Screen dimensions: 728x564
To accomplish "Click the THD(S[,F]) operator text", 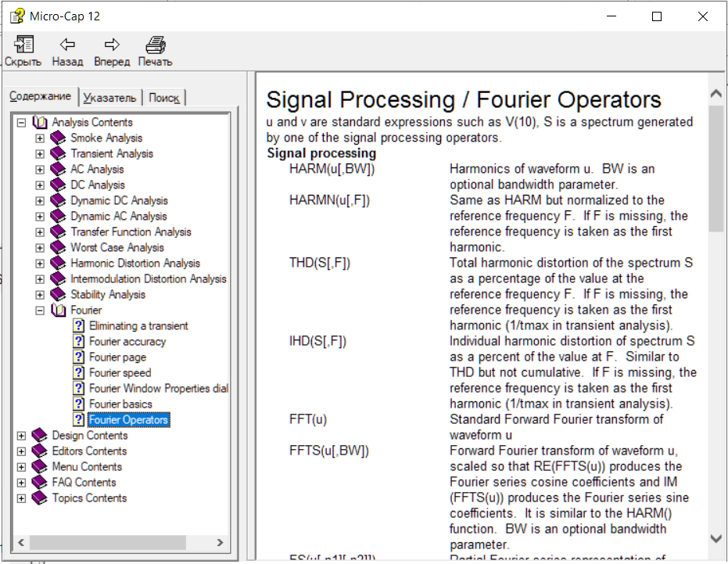I will [320, 263].
